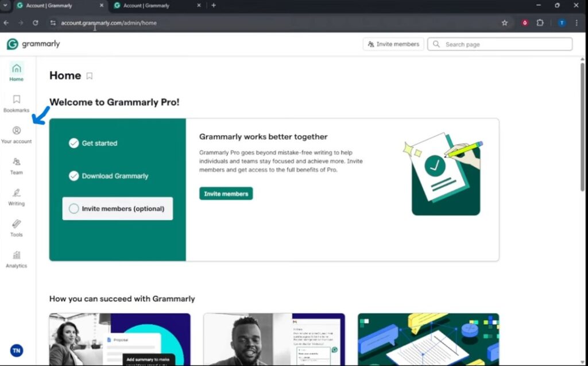Click the Home sidebar icon
Image resolution: width=588 pixels, height=366 pixels.
click(16, 72)
